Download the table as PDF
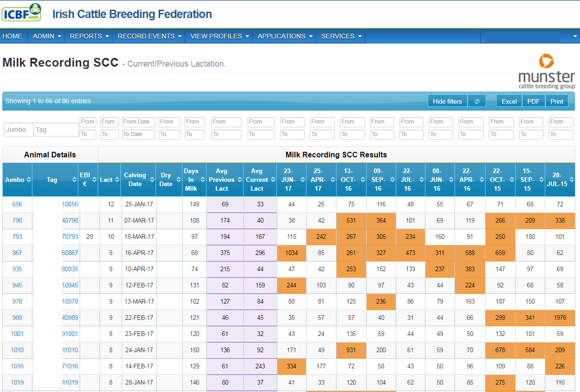The image size is (580, 392). (533, 101)
